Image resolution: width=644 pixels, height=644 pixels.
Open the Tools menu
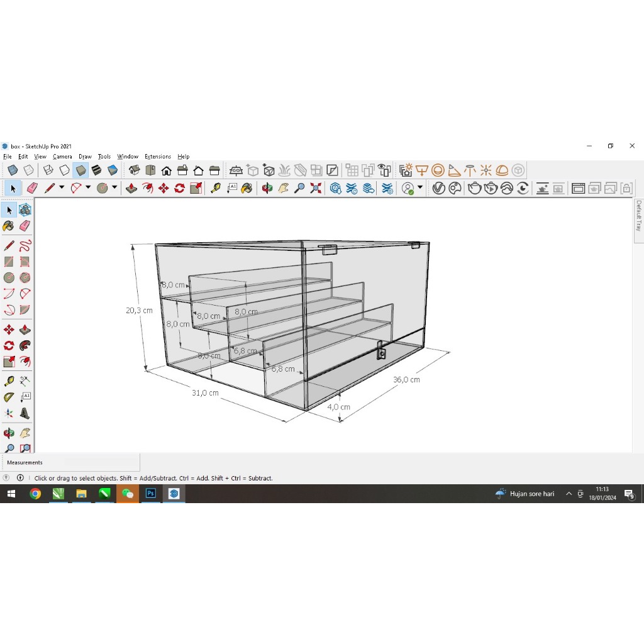[104, 157]
